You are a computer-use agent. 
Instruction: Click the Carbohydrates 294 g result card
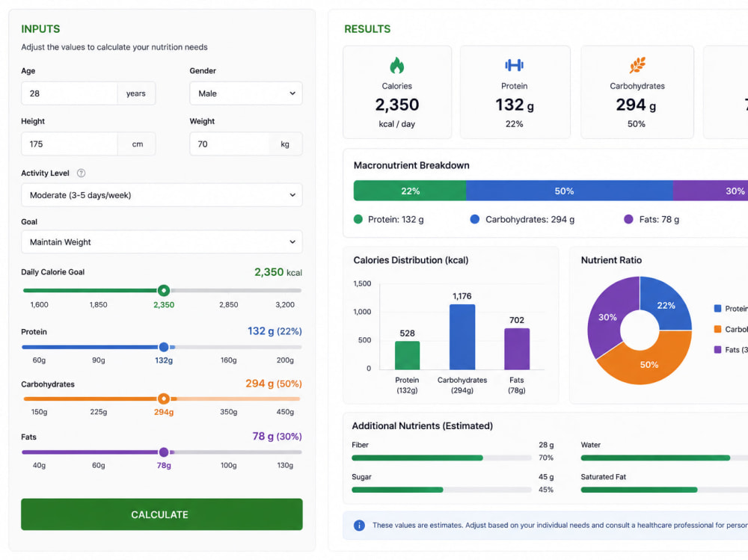[637, 92]
